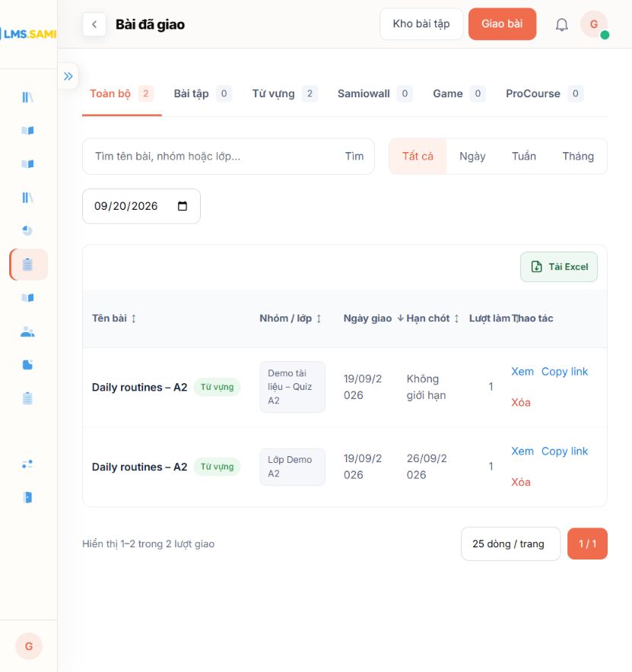Viewport: 632px width, 672px height.
Task: Click the highlighted clipboard sidebar icon
Action: point(28,265)
